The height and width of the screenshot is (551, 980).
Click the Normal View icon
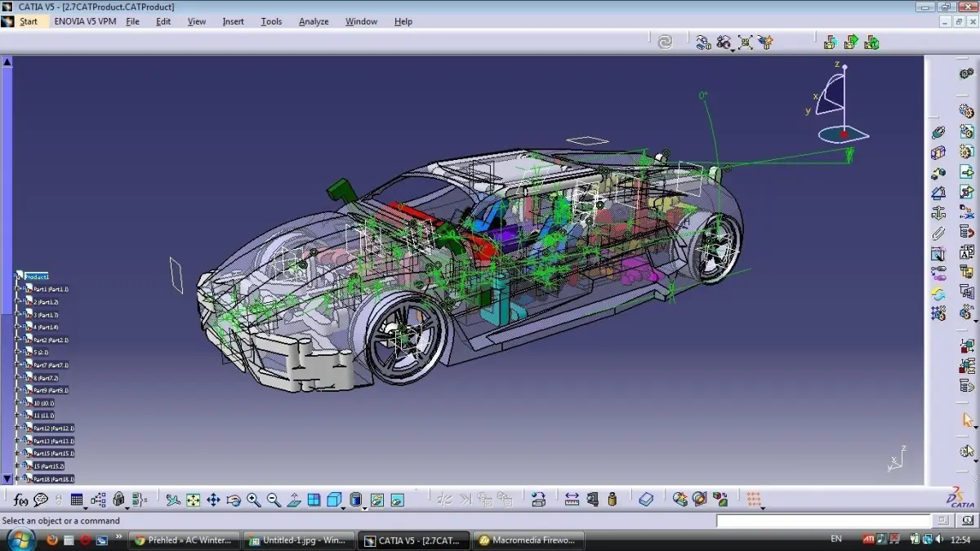point(294,500)
